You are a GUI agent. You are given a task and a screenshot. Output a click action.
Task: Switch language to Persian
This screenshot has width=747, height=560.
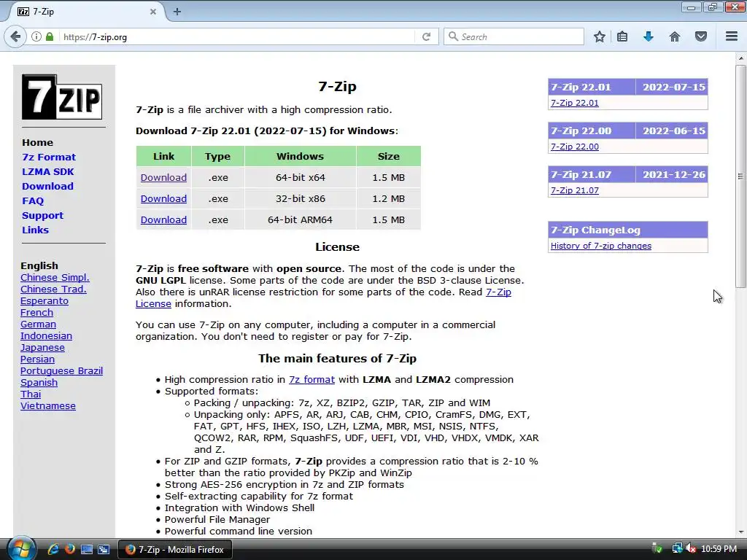[x=37, y=359]
